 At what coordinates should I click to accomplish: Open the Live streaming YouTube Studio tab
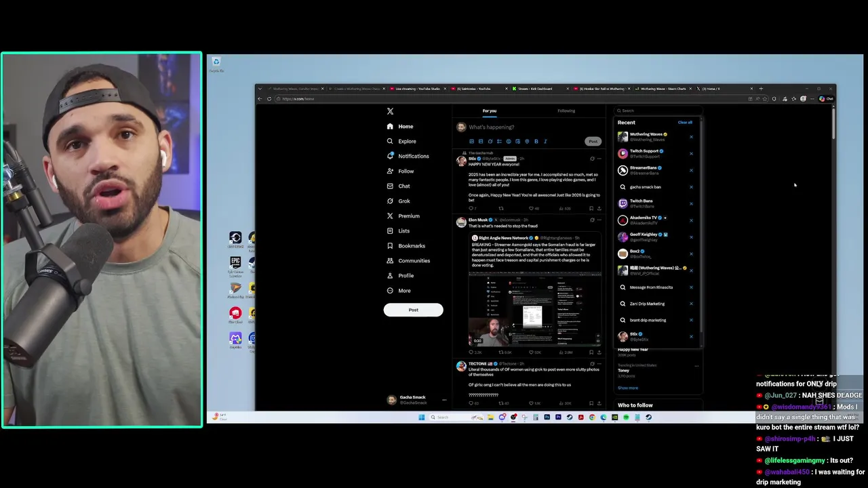pos(416,89)
